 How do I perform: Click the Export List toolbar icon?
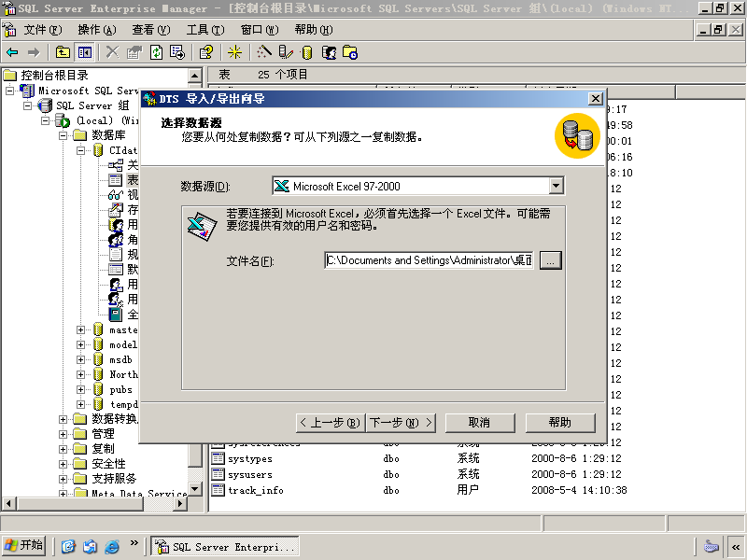tap(177, 52)
